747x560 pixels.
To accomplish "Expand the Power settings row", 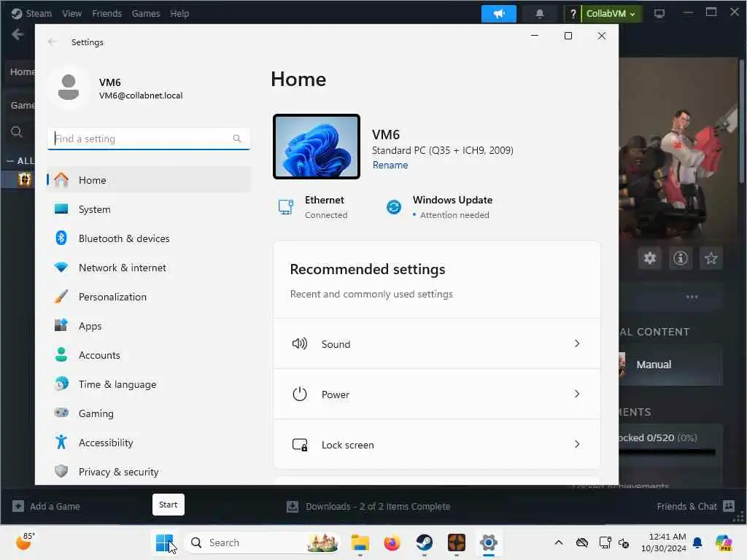I will click(x=437, y=394).
